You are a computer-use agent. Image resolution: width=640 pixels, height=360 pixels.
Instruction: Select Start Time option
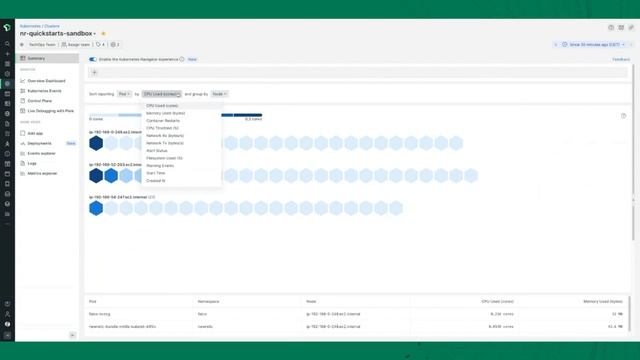coord(182,173)
